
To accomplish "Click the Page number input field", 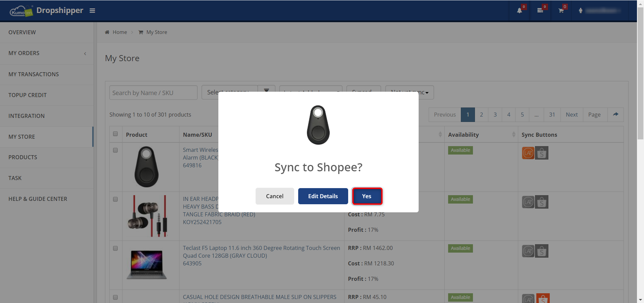I will 595,115.
